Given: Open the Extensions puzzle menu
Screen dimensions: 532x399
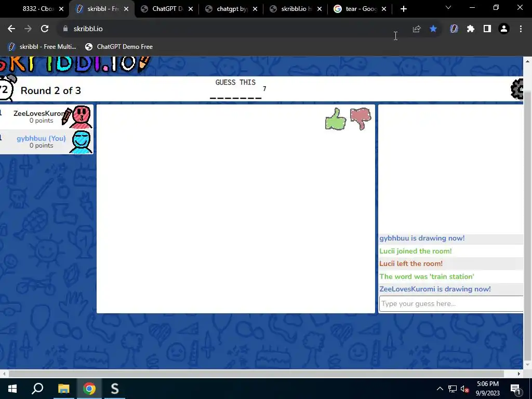Looking at the screenshot, I should [471, 29].
